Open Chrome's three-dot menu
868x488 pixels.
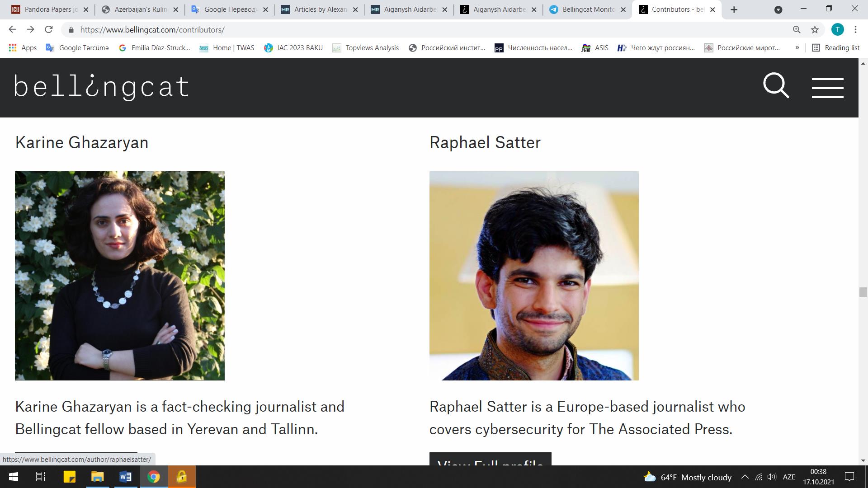(855, 30)
